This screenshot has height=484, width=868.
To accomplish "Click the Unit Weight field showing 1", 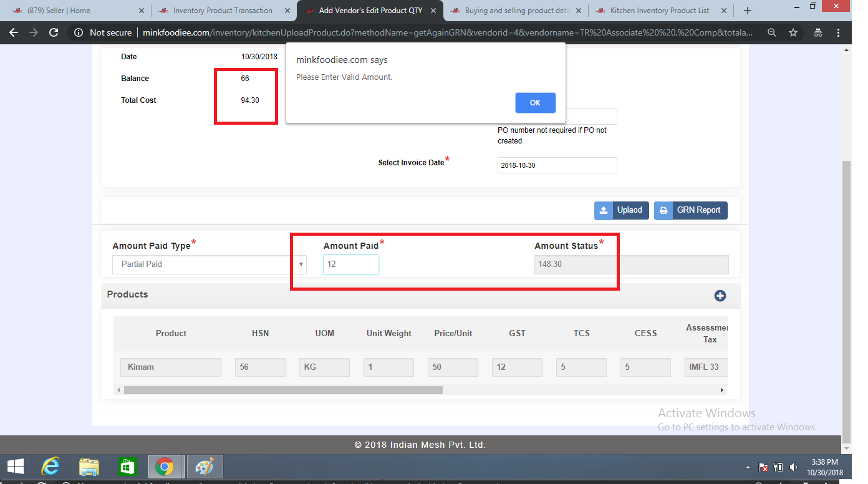I will (x=388, y=367).
